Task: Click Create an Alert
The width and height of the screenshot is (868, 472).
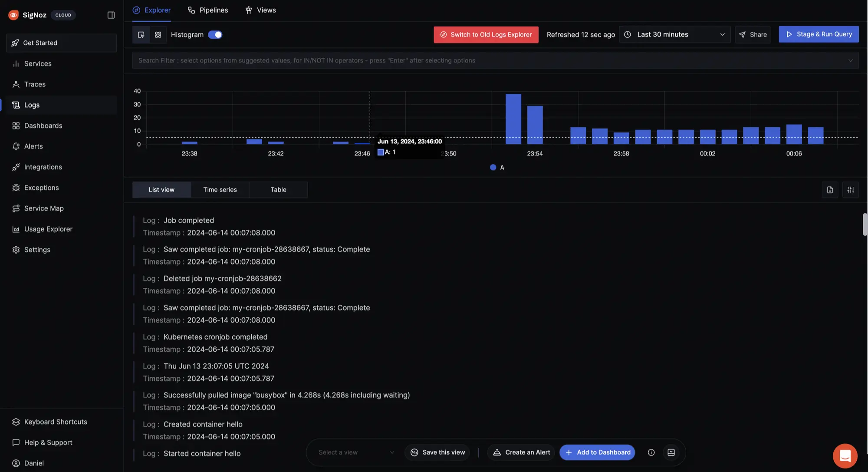Action: [x=521, y=452]
